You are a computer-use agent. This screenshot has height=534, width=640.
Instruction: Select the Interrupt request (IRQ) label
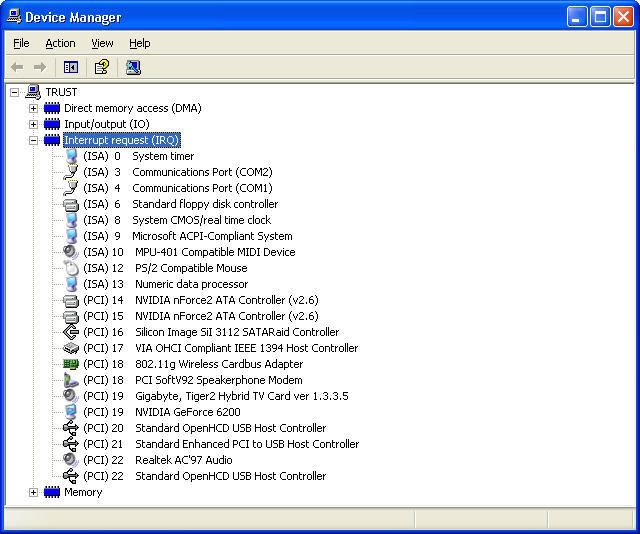point(122,140)
